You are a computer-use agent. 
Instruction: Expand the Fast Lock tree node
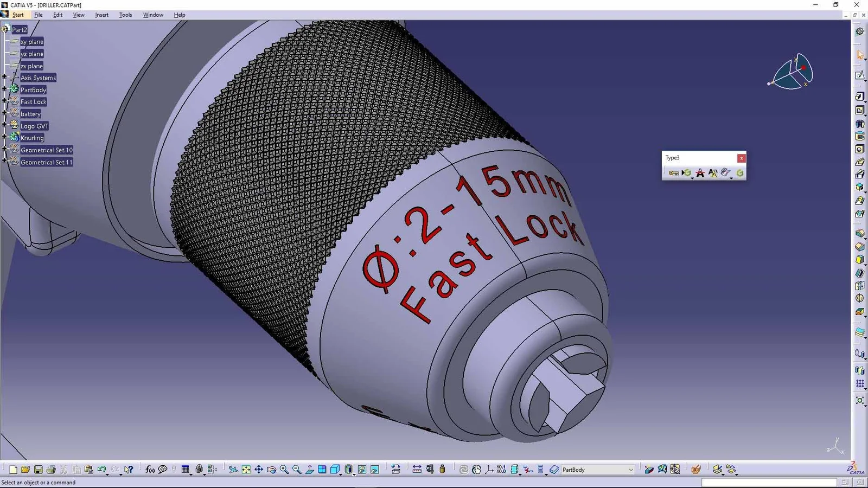point(5,101)
